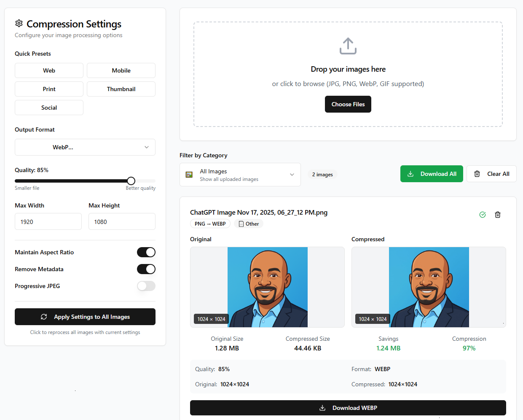Screen dimensions: 523x420
Task: Select the Mobile quick preset
Action: [x=121, y=70]
